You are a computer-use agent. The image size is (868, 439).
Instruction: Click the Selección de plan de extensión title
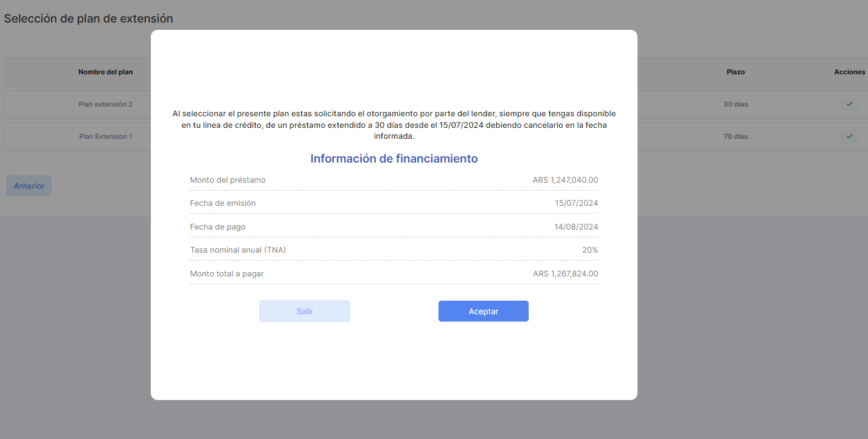(89, 19)
